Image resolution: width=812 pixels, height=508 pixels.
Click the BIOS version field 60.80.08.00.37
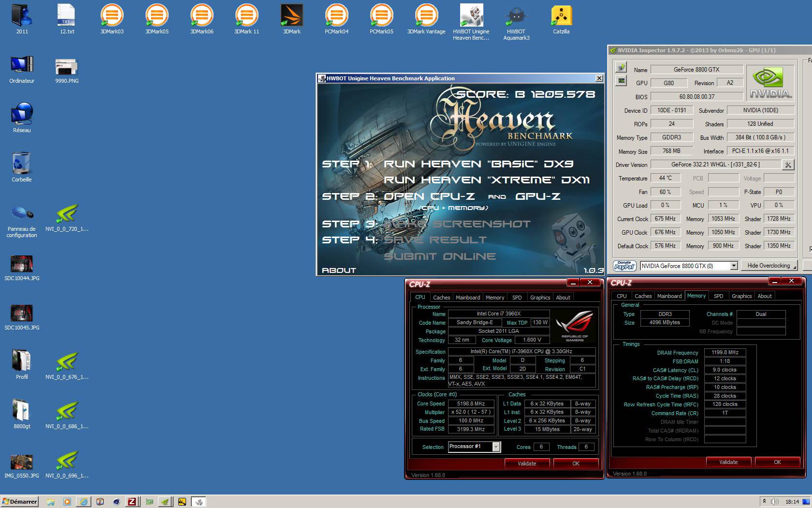(x=696, y=97)
